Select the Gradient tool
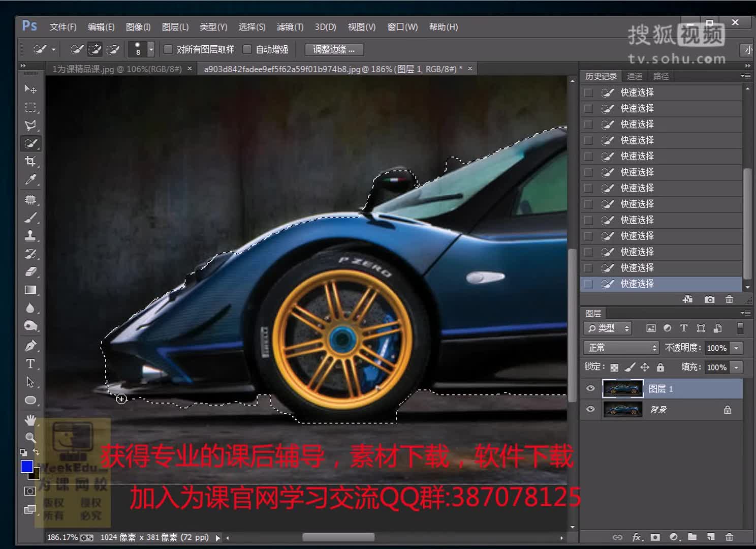This screenshot has width=756, height=549. click(30, 290)
